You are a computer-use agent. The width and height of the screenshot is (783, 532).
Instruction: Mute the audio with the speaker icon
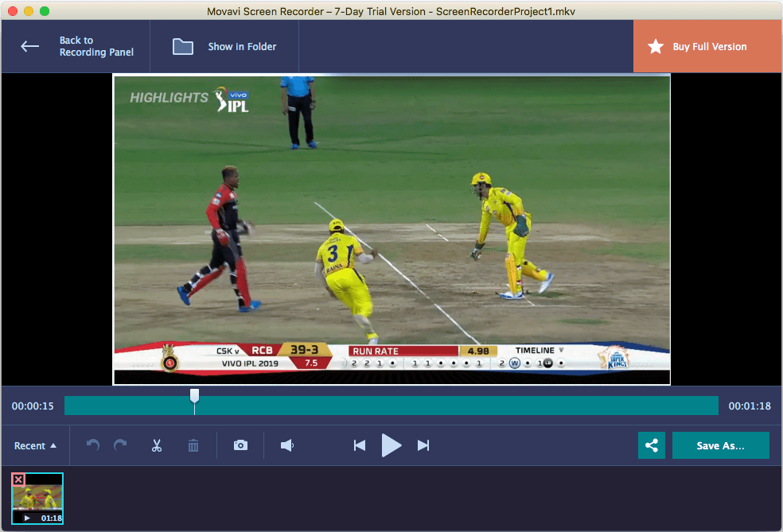[287, 445]
